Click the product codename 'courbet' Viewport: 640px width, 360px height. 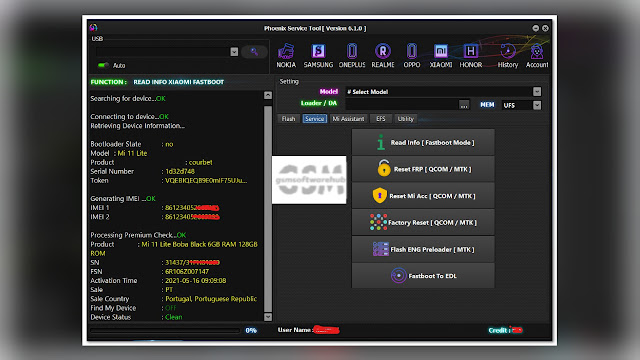pyautogui.click(x=200, y=162)
